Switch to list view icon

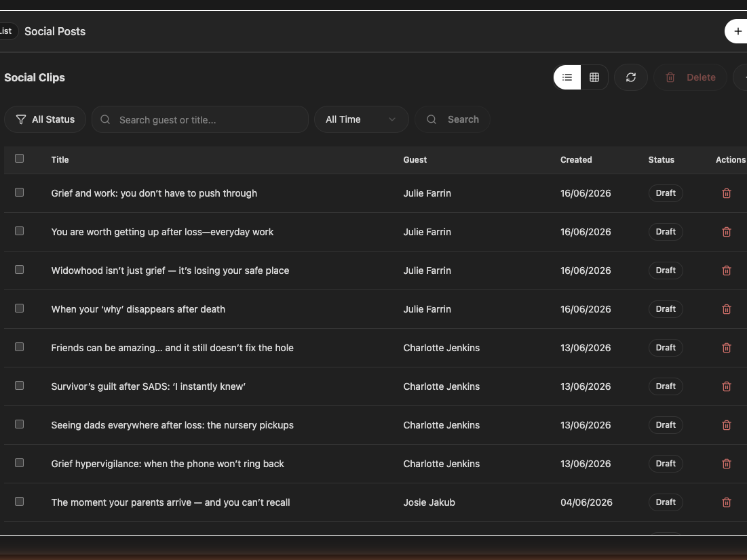click(567, 77)
